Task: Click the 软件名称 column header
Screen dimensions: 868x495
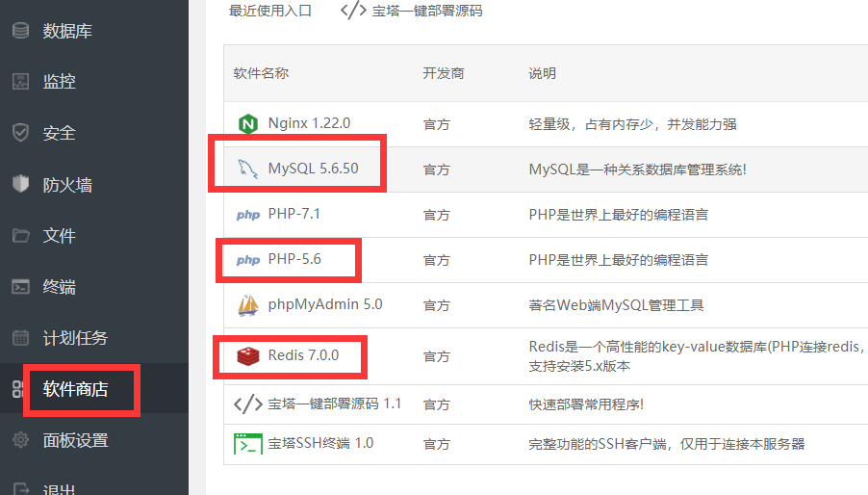Action: click(261, 73)
